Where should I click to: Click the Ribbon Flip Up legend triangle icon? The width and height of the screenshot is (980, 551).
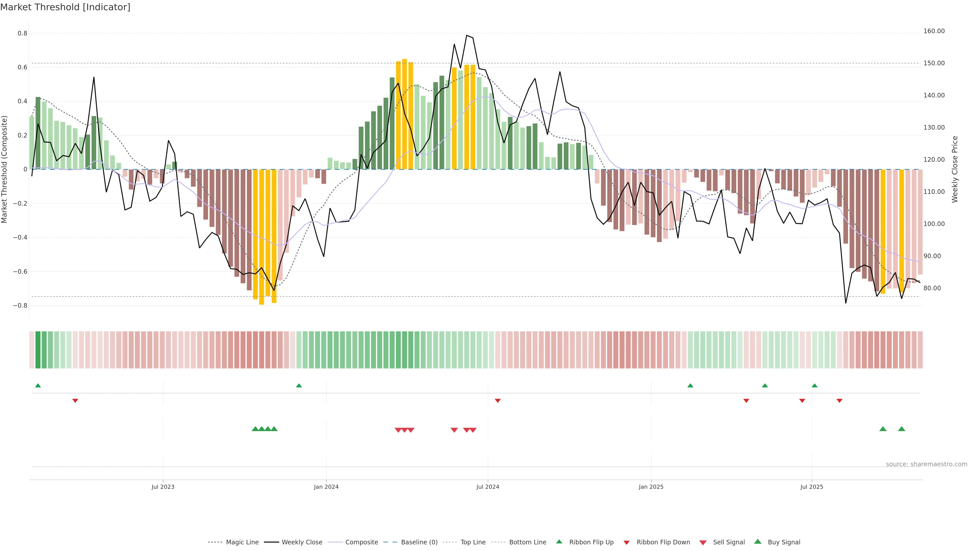click(559, 542)
